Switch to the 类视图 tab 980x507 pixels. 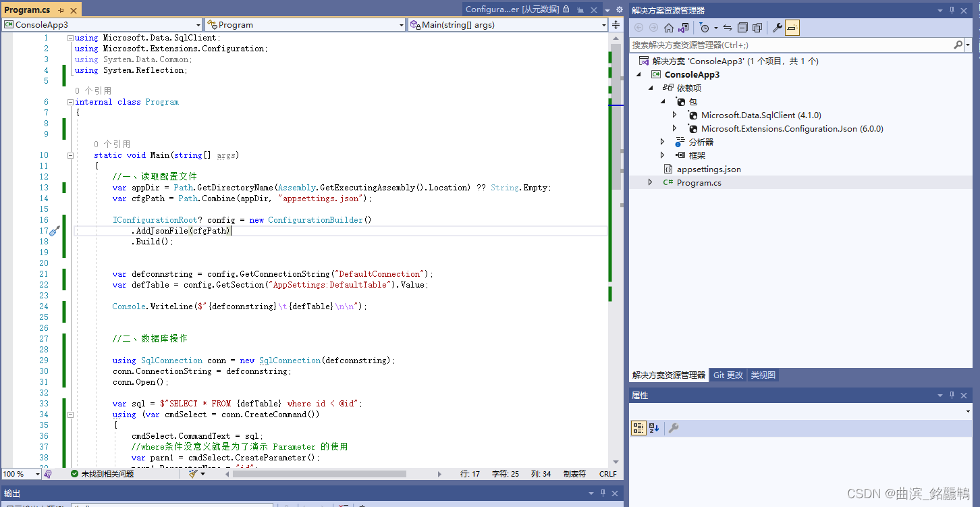point(763,375)
